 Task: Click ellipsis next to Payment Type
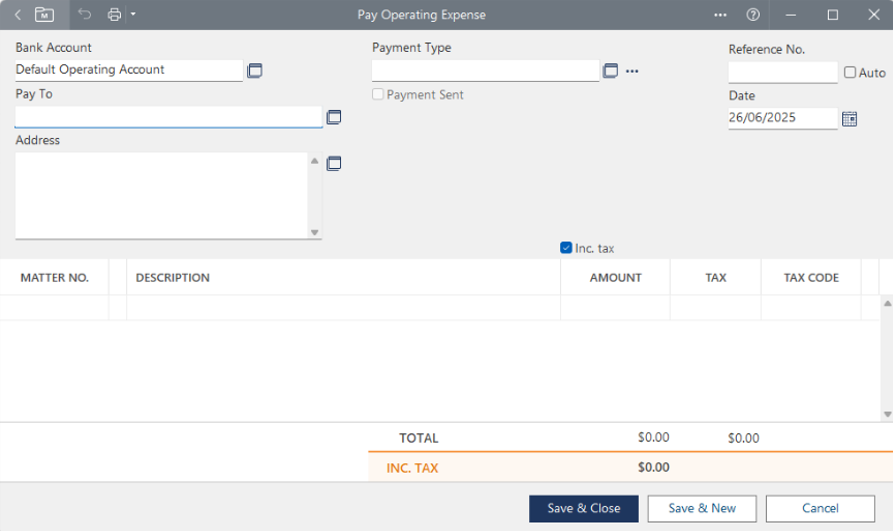coord(632,71)
